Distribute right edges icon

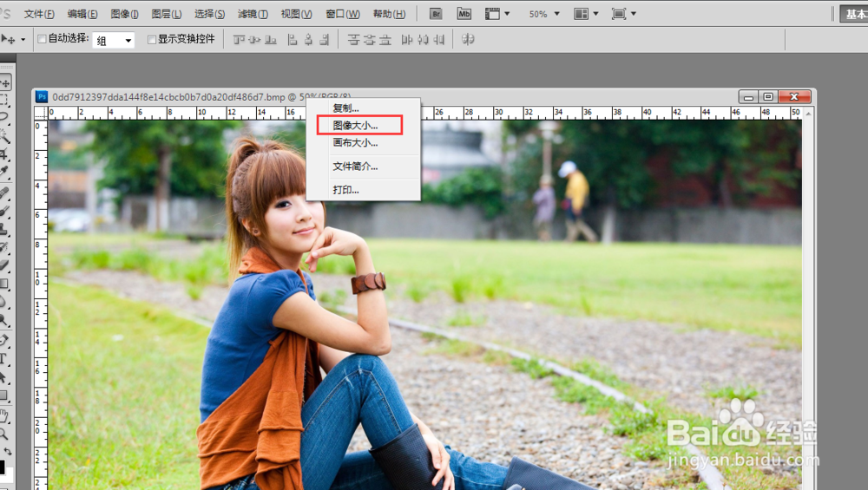click(x=439, y=40)
